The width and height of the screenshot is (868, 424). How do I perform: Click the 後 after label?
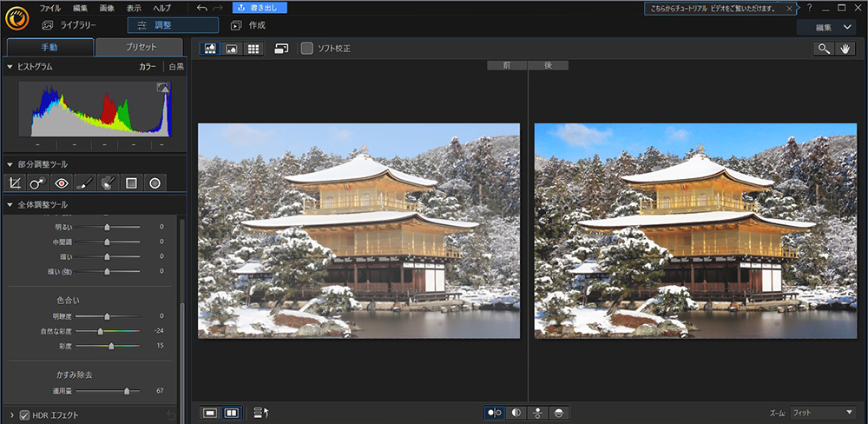pos(548,65)
